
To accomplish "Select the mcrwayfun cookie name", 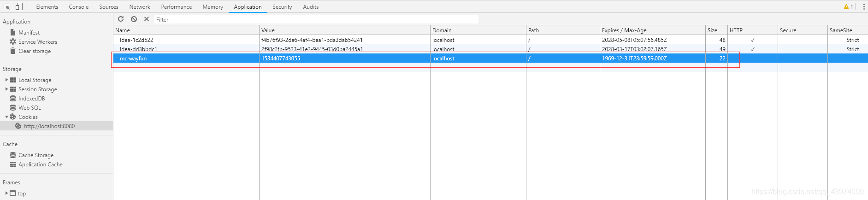I will pyautogui.click(x=133, y=59).
